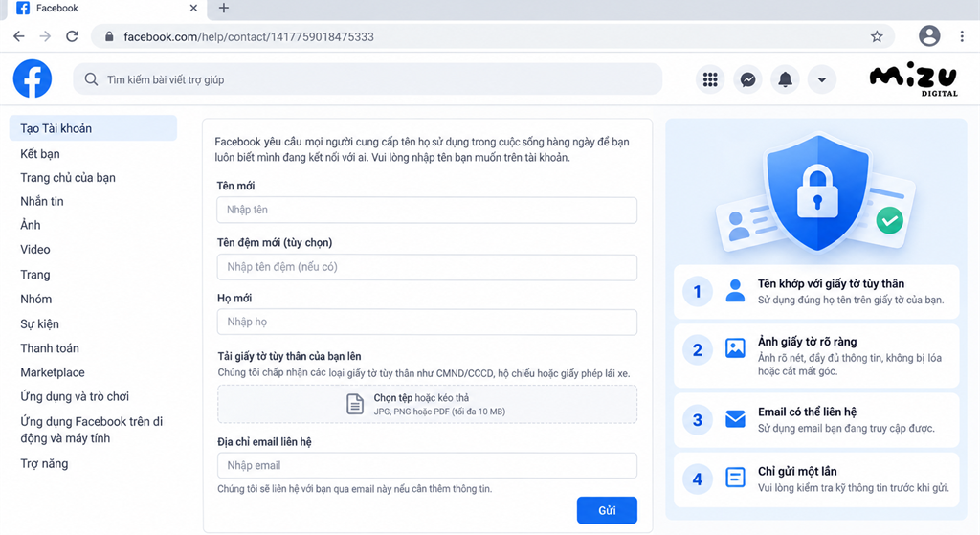Click the Nhập họ input field

427,322
